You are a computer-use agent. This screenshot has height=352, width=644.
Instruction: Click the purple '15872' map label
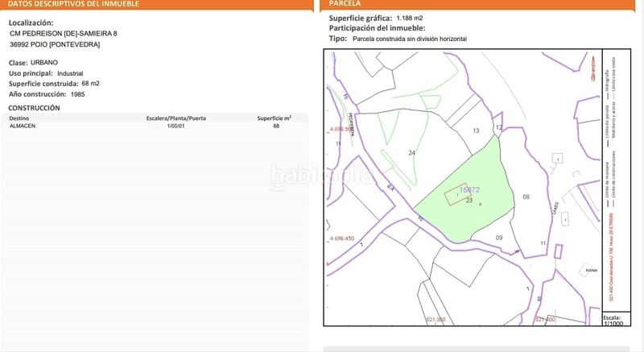coord(469,190)
